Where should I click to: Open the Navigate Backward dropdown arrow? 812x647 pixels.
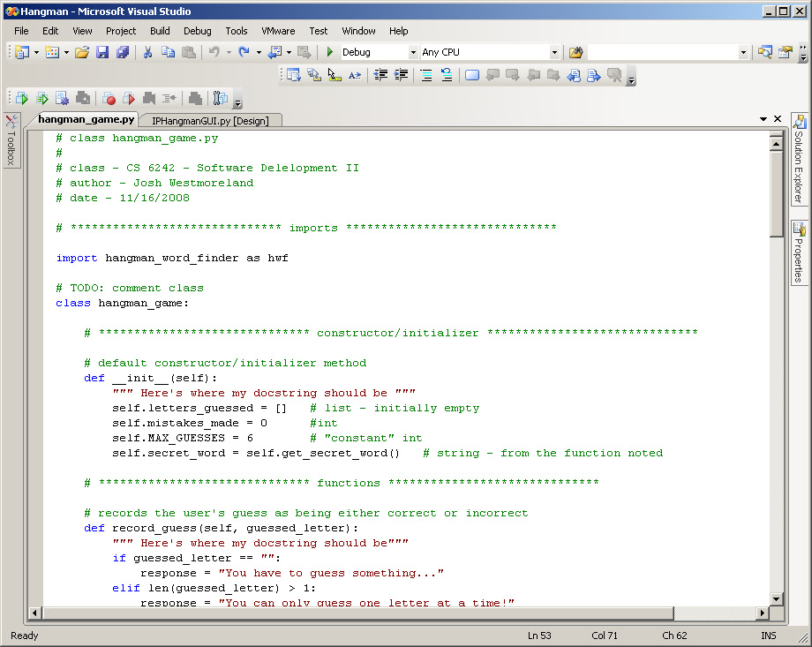[x=289, y=52]
